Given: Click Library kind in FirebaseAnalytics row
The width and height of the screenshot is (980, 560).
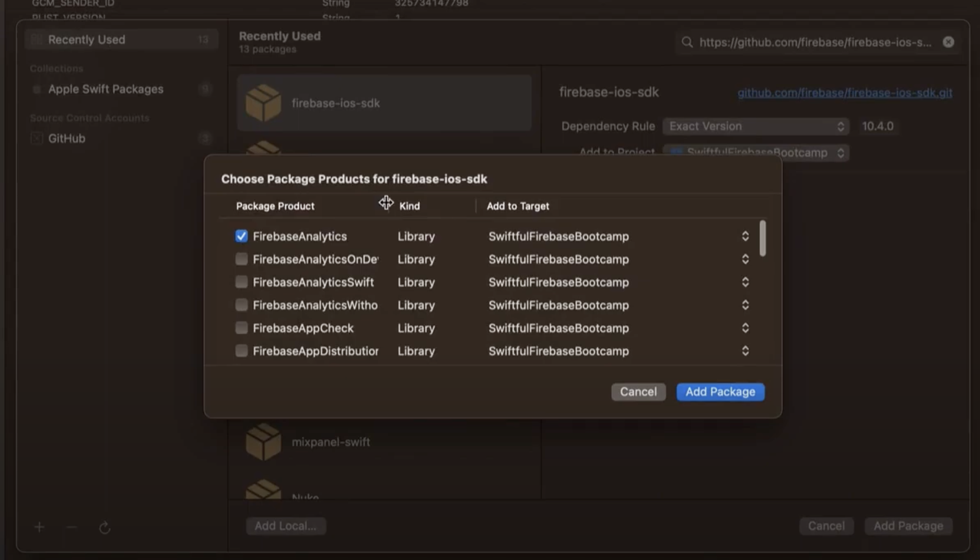Looking at the screenshot, I should coord(416,236).
